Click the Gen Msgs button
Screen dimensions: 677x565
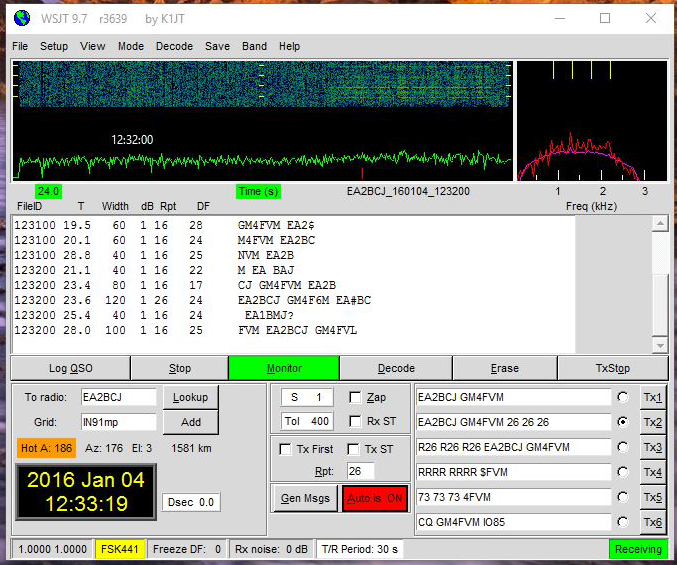[x=305, y=498]
